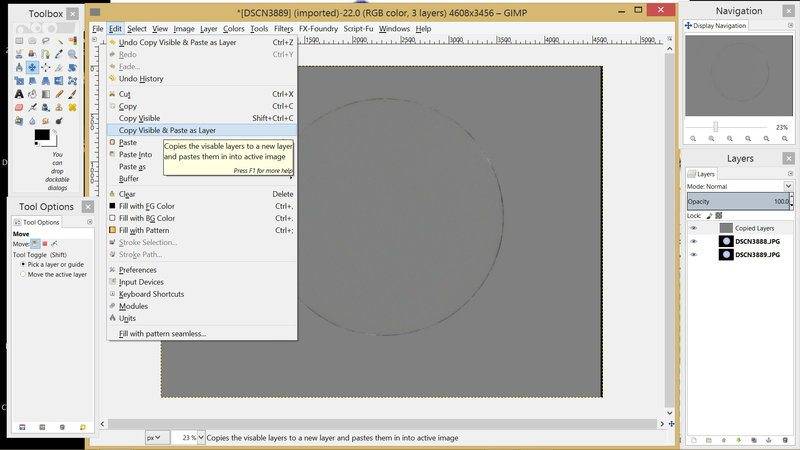Image resolution: width=800 pixels, height=450 pixels.
Task: Select the 'Move the active layer' radio option
Action: point(24,274)
